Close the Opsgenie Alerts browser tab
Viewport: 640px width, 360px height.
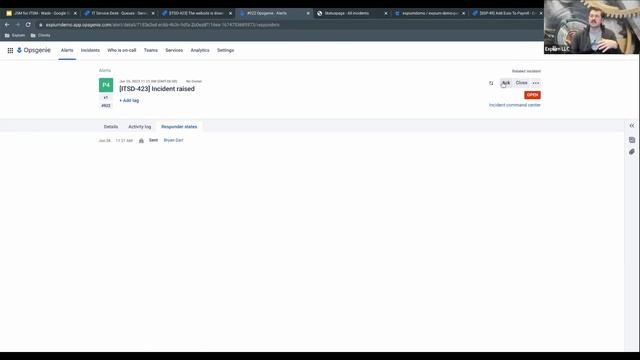(308, 13)
